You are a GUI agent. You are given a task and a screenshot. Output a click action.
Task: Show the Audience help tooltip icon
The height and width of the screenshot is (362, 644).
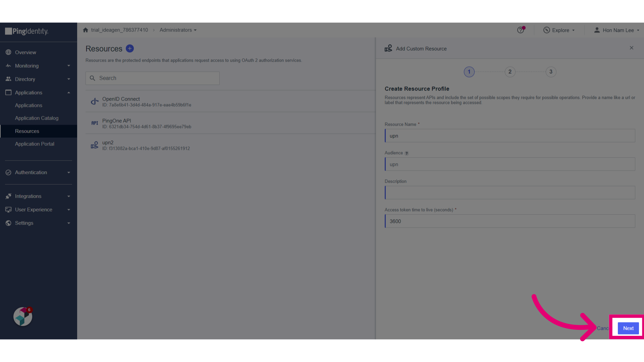pyautogui.click(x=407, y=153)
